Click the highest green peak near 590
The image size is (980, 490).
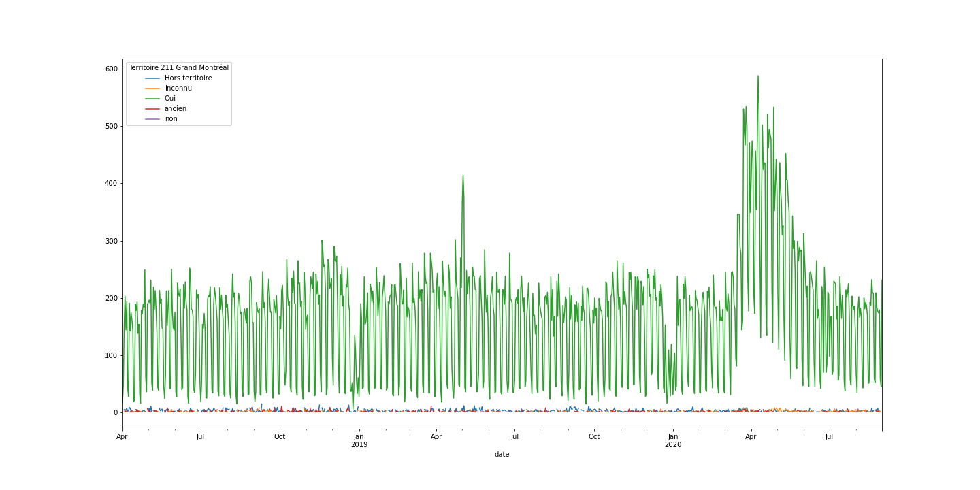click(757, 76)
